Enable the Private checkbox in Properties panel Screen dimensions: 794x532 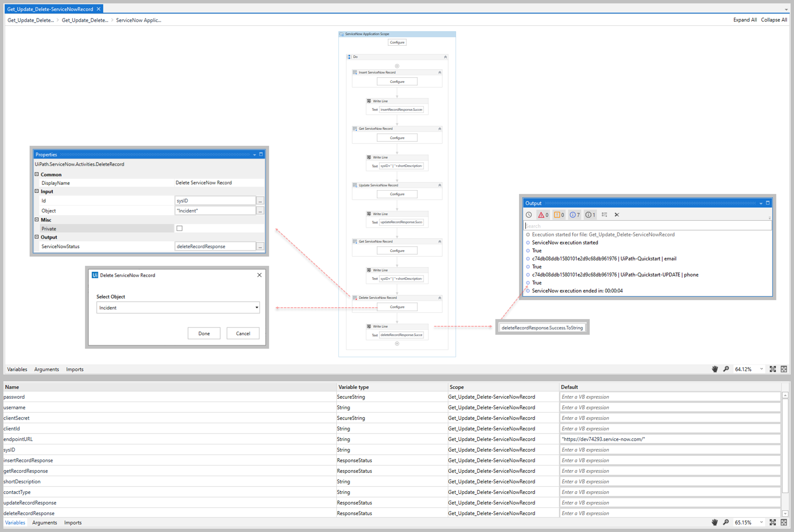179,228
